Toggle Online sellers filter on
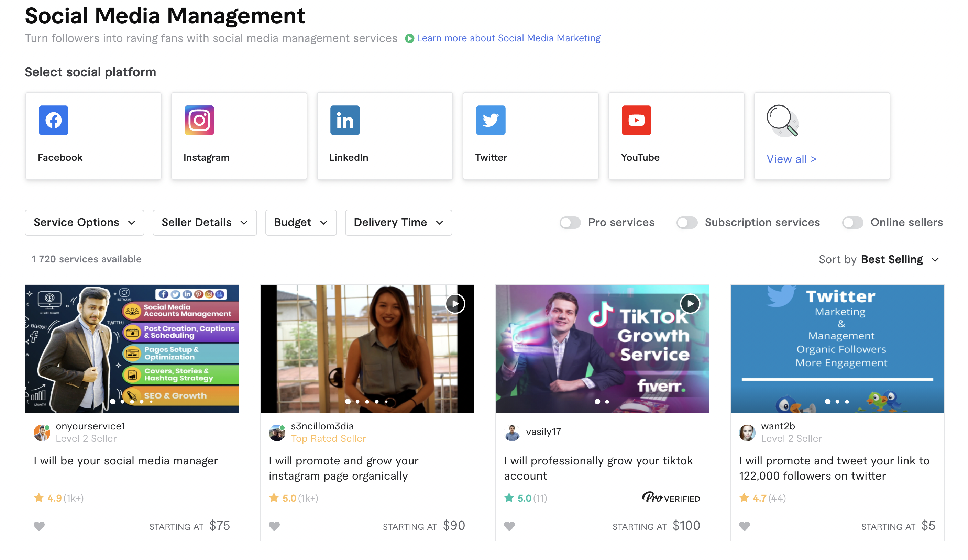968x560 pixels. (x=852, y=222)
